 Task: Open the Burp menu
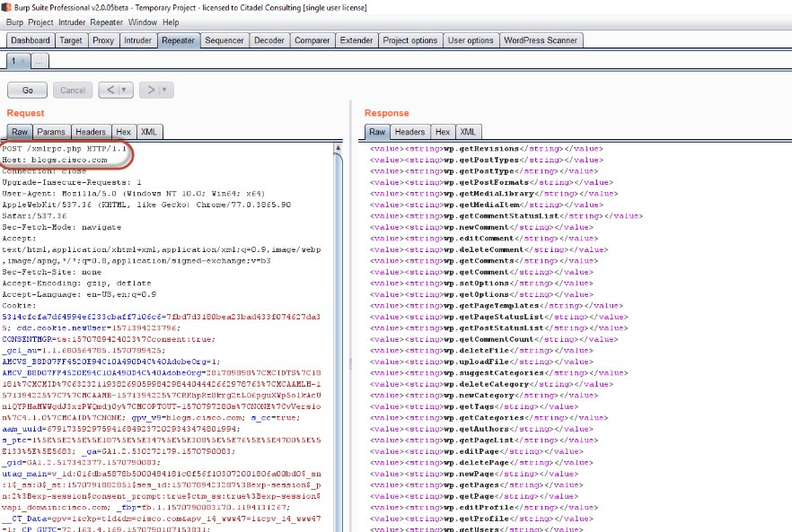coord(14,22)
